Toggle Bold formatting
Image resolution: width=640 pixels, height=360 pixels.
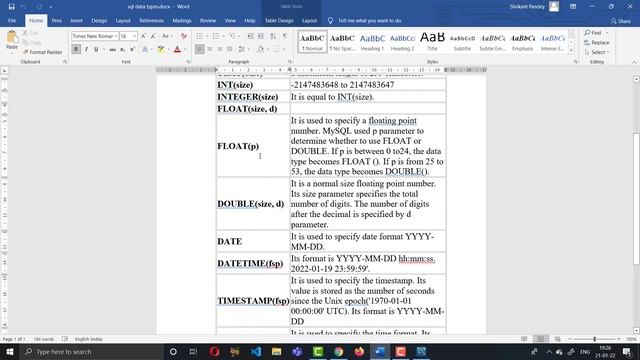[x=76, y=49]
